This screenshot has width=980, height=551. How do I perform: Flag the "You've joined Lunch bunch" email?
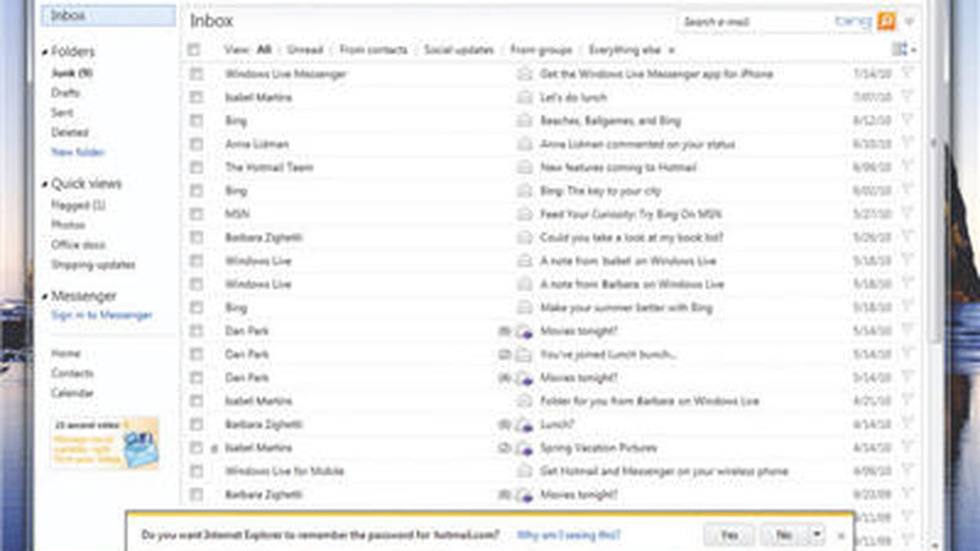(907, 354)
